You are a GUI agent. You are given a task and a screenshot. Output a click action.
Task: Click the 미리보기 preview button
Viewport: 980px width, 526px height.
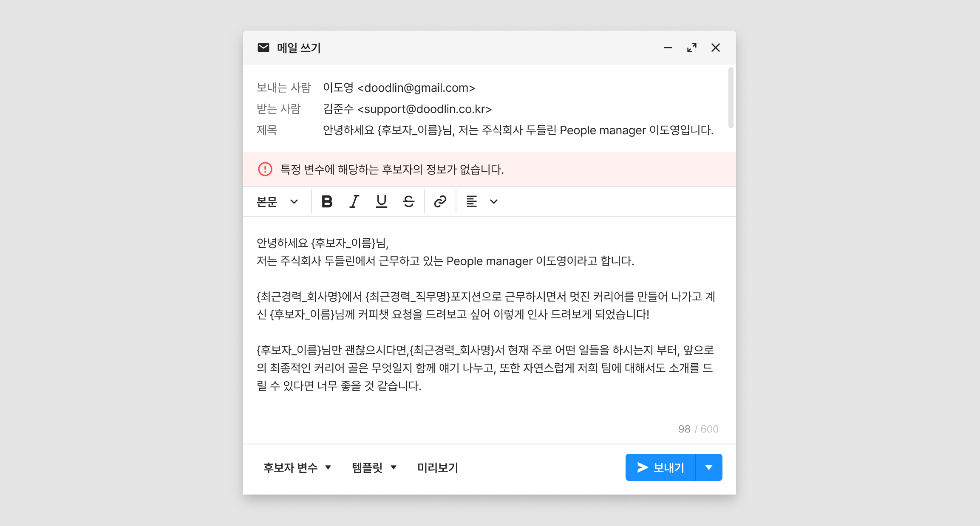tap(437, 467)
